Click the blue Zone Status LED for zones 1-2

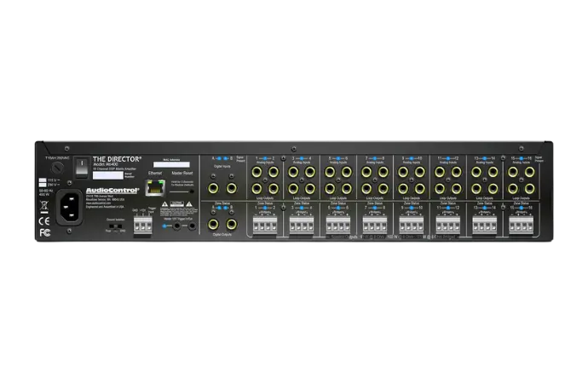264,207
